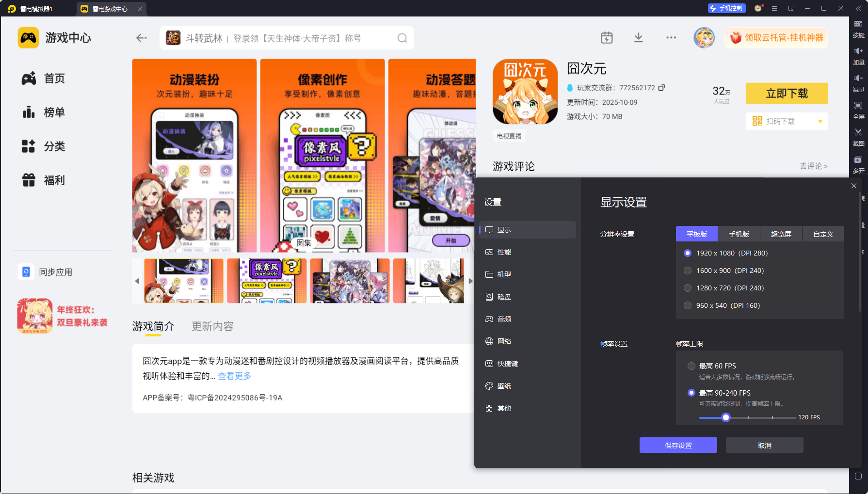The image size is (868, 494).
Task: Select 1920 x 1080 (DPI 280) resolution
Action: click(x=726, y=253)
